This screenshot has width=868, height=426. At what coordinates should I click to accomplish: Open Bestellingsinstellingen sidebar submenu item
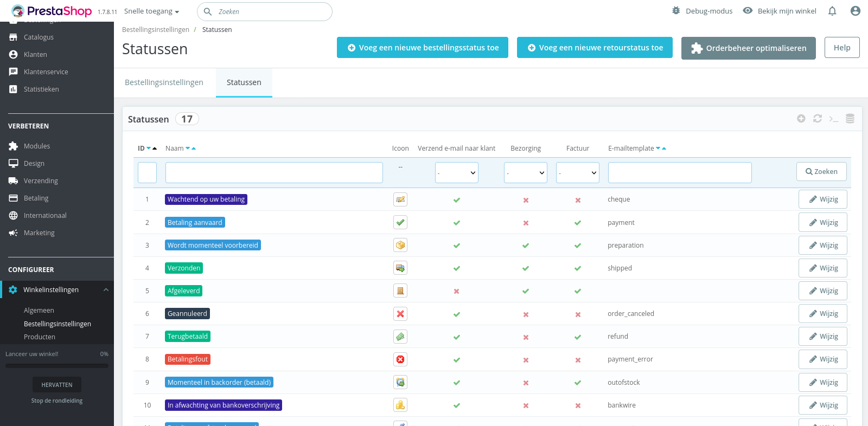click(x=58, y=324)
